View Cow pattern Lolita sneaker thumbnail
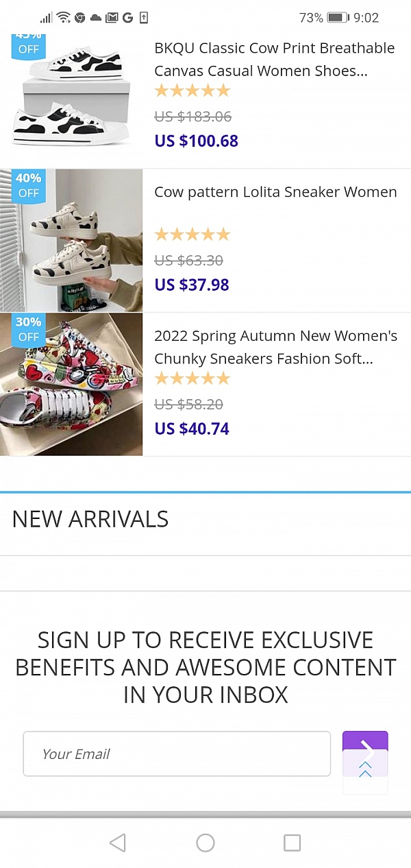Viewport: 411px width, 868px height. pos(71,240)
